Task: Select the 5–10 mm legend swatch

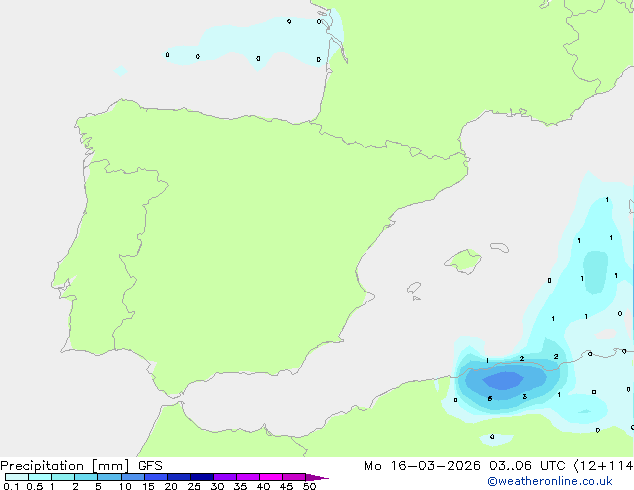Action: pyautogui.click(x=109, y=477)
